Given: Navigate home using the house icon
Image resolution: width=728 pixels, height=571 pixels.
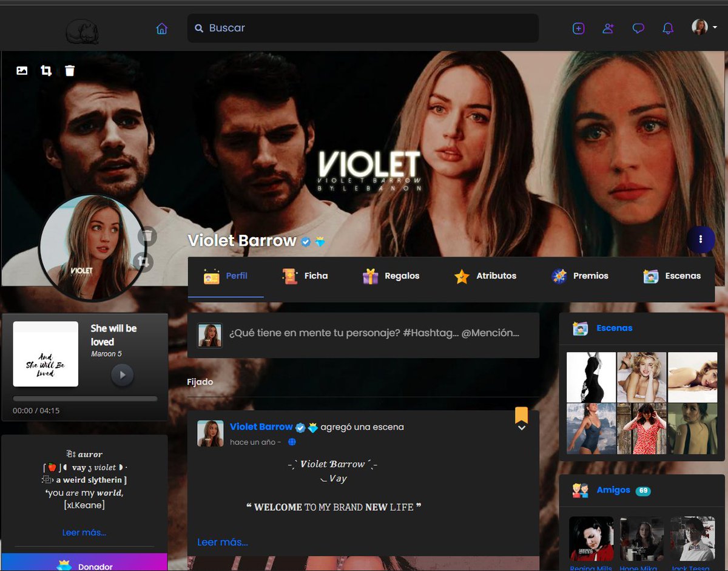Looking at the screenshot, I should click(x=161, y=28).
